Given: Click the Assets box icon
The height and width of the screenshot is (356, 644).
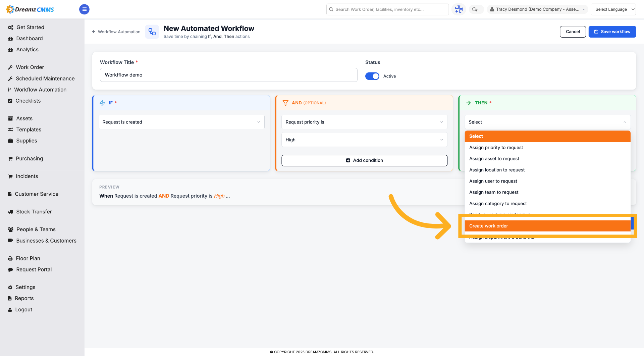Looking at the screenshot, I should (10, 118).
